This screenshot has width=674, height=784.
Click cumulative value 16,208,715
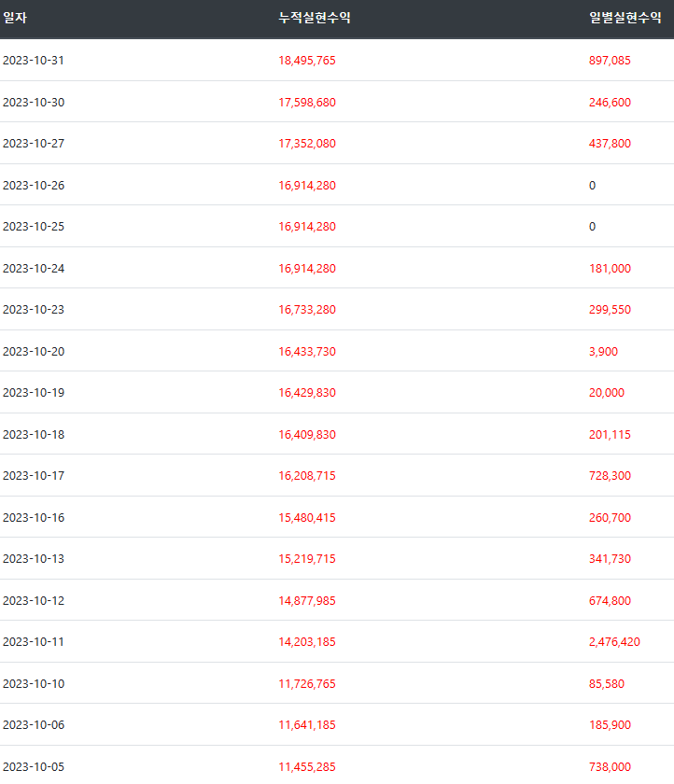pos(307,475)
